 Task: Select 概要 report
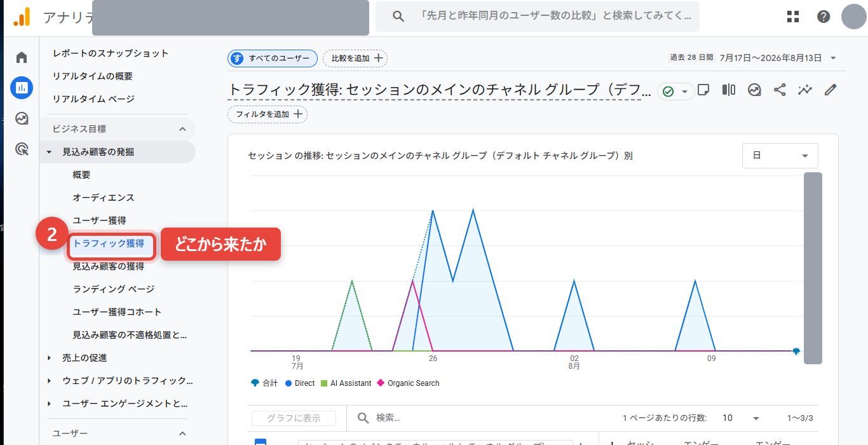tap(81, 175)
